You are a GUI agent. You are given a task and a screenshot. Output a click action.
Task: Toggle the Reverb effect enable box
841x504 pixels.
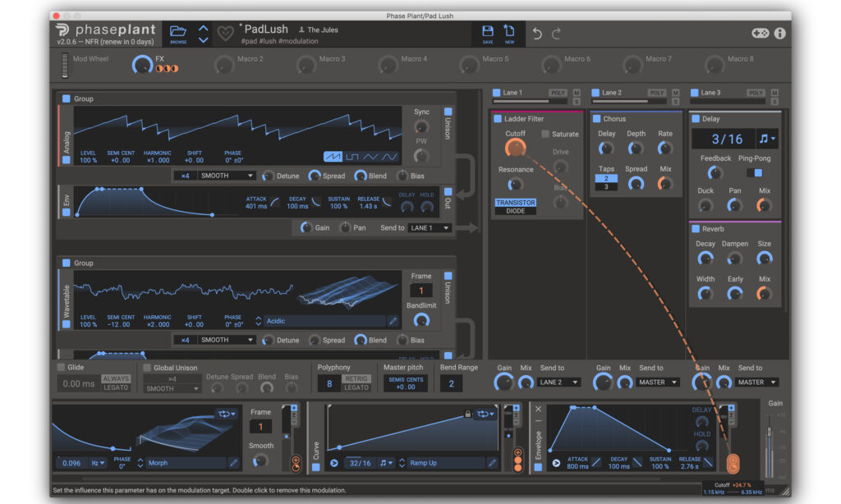696,229
